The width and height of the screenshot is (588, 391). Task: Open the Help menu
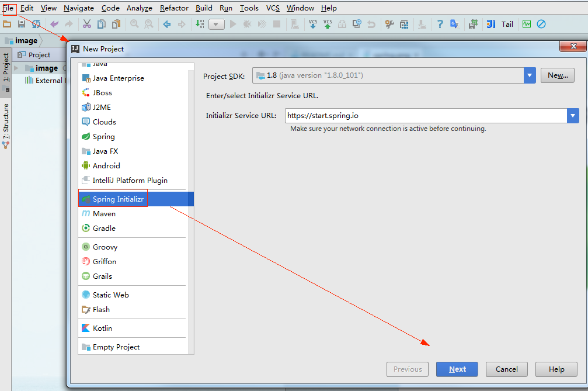329,8
